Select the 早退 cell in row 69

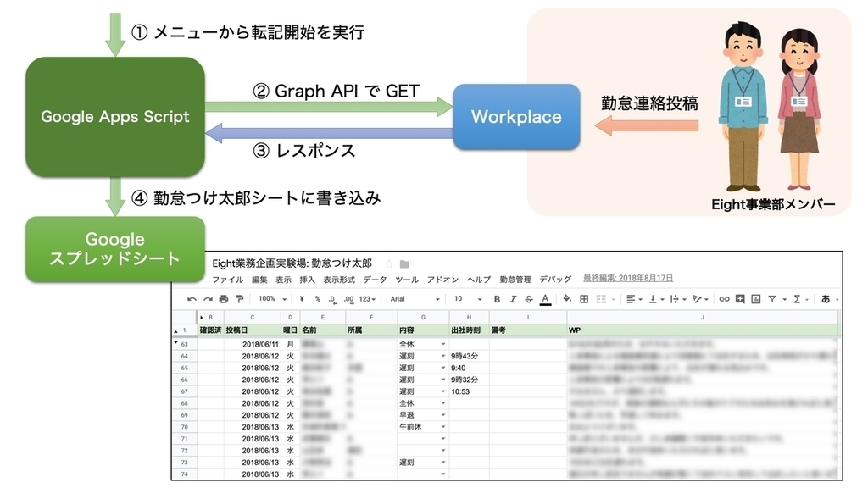coord(423,415)
